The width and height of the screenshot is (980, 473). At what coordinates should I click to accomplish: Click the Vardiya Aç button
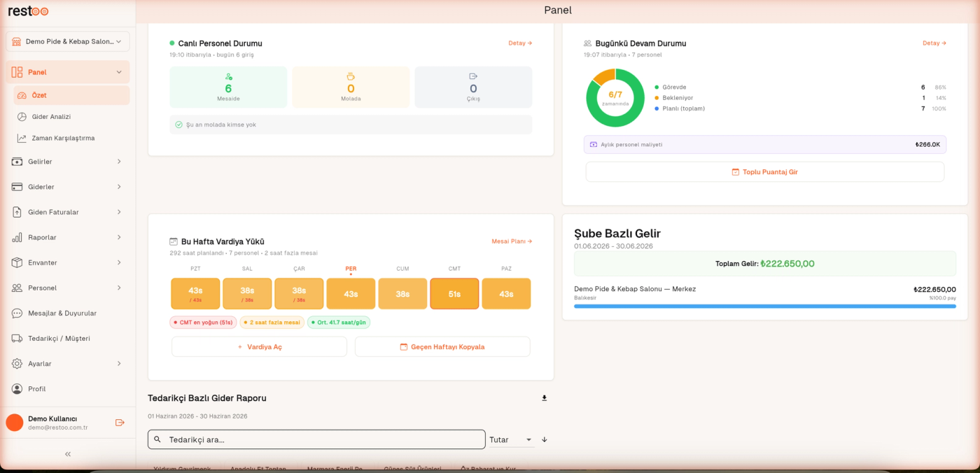point(259,347)
